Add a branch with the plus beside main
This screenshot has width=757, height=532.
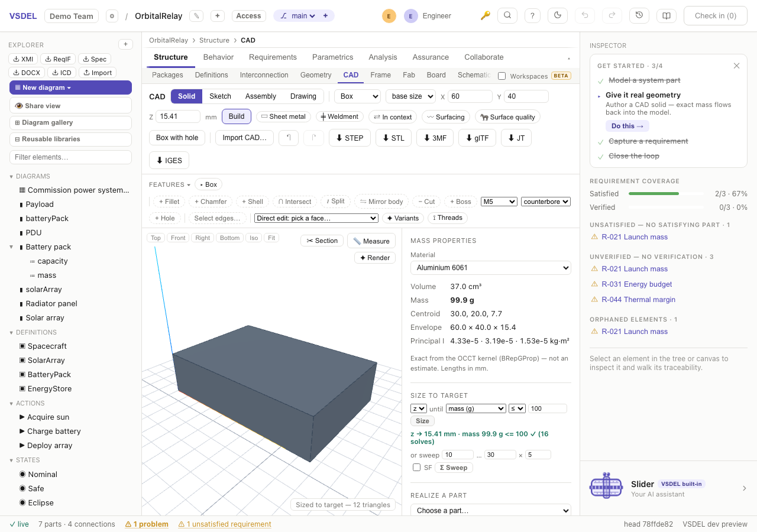325,16
